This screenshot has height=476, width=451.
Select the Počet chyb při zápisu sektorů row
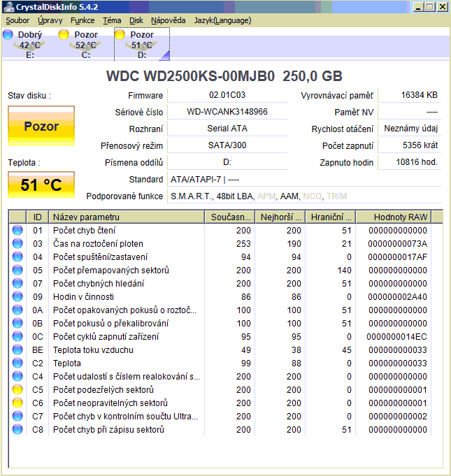click(220, 430)
